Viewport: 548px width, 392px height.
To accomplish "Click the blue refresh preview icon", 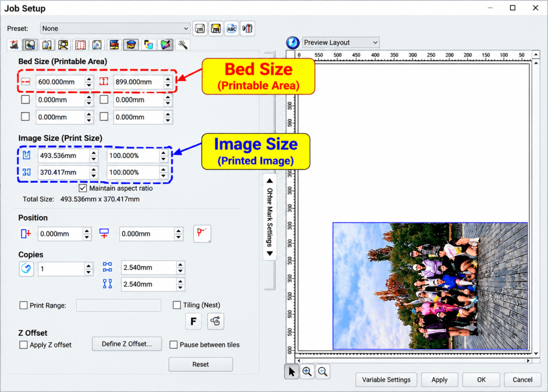I will [x=293, y=43].
